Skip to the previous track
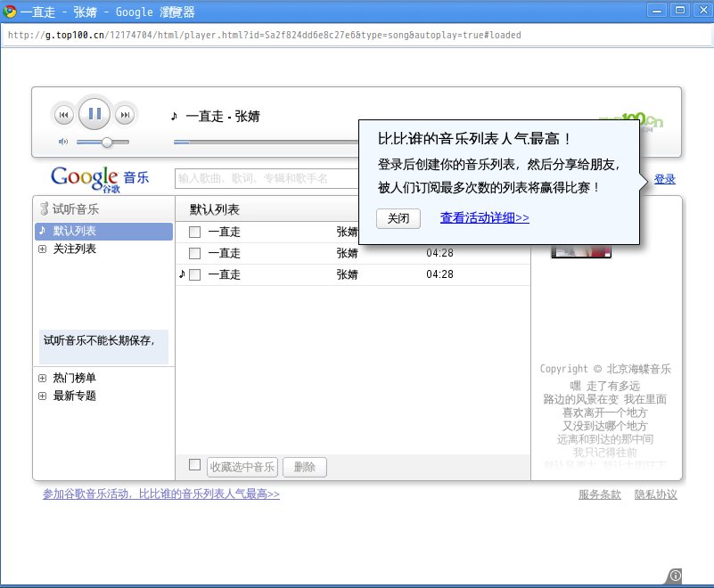The image size is (714, 588). (x=64, y=115)
